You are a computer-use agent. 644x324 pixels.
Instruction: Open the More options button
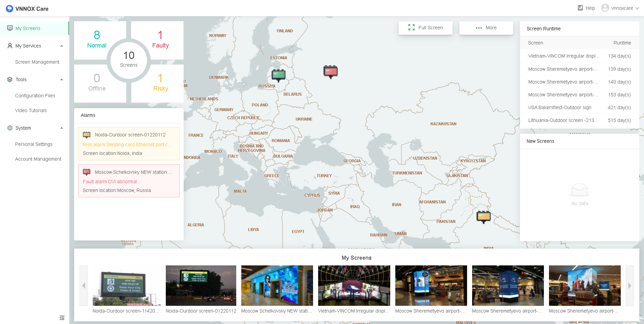click(x=486, y=28)
